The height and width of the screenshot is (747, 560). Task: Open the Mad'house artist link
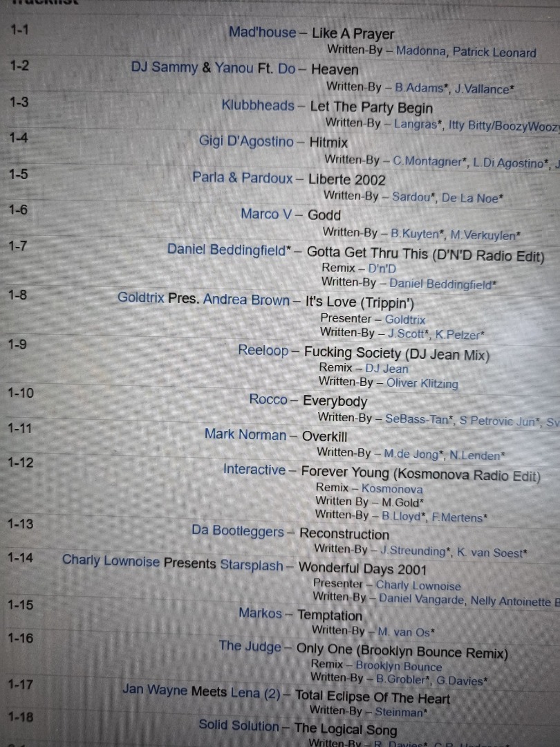[x=263, y=33]
